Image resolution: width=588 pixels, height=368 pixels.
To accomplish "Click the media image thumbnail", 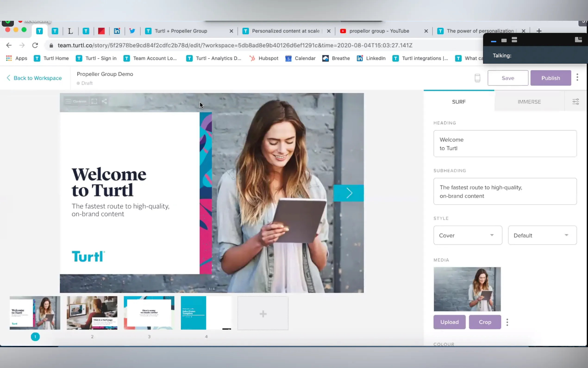I will tap(467, 289).
